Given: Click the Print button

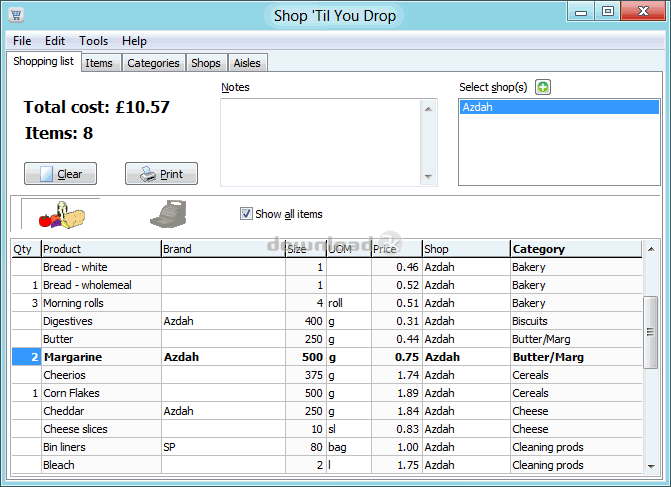Looking at the screenshot, I should pos(161,174).
